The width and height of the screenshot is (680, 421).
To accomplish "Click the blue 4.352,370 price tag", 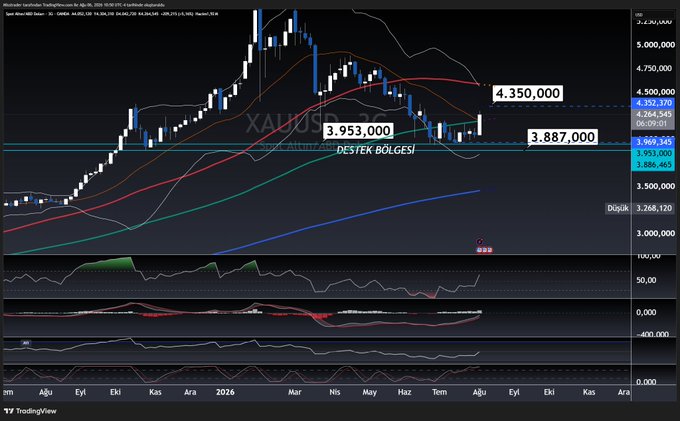I will (653, 103).
